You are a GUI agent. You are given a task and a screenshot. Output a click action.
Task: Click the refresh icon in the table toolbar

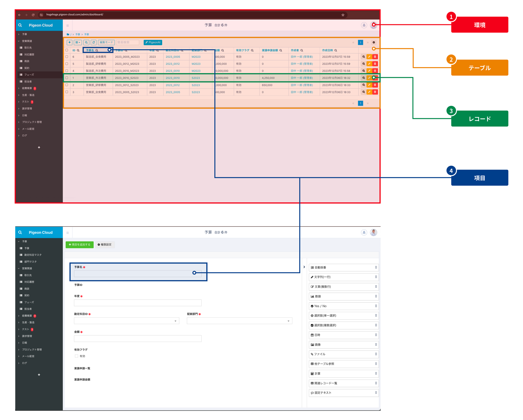[94, 42]
